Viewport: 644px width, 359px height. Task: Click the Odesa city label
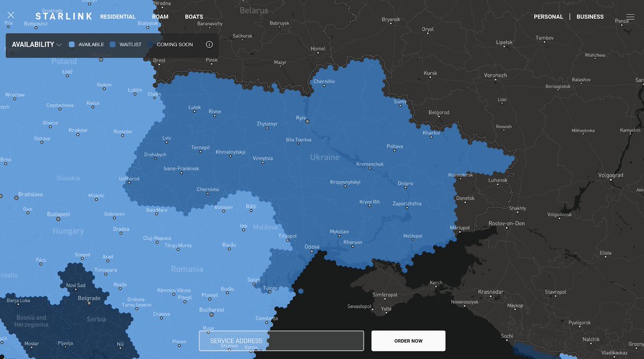[312, 247]
